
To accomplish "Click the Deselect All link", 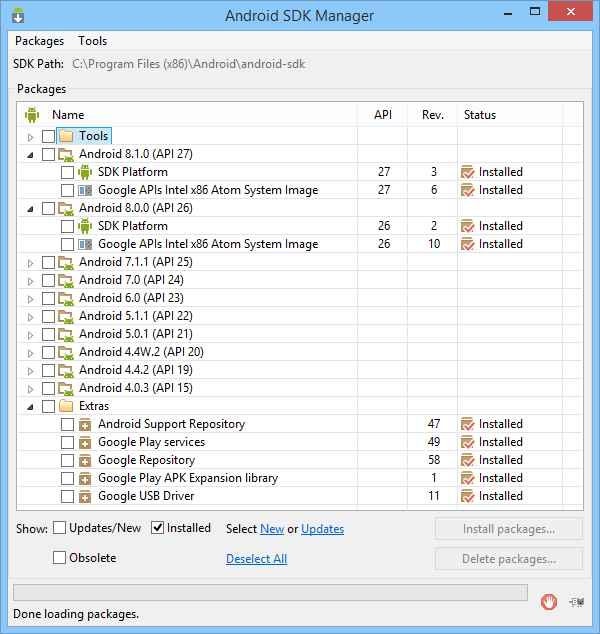I will click(256, 559).
